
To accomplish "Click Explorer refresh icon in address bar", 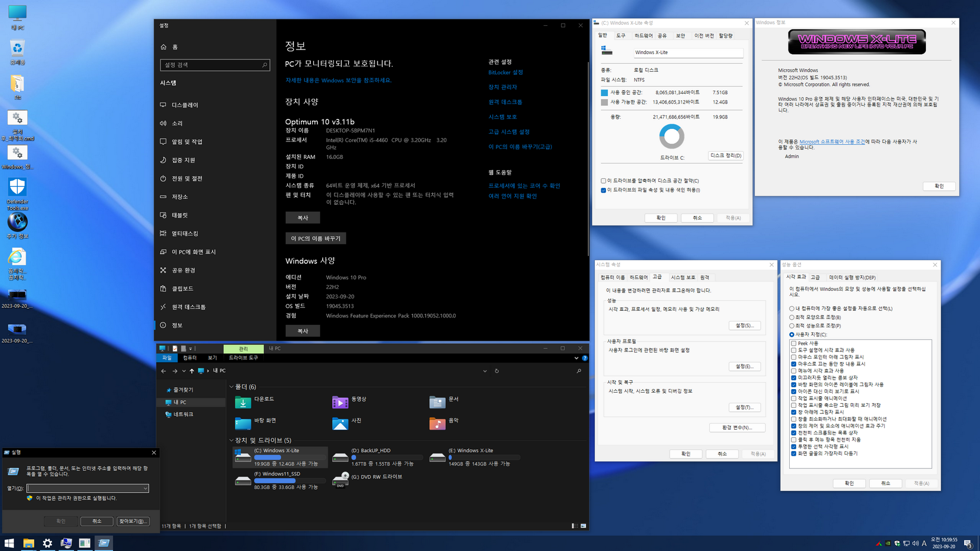I will [496, 371].
